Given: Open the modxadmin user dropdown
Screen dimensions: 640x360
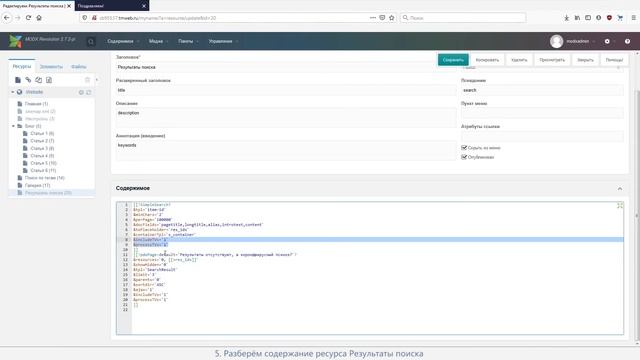Looking at the screenshot, I should point(580,41).
